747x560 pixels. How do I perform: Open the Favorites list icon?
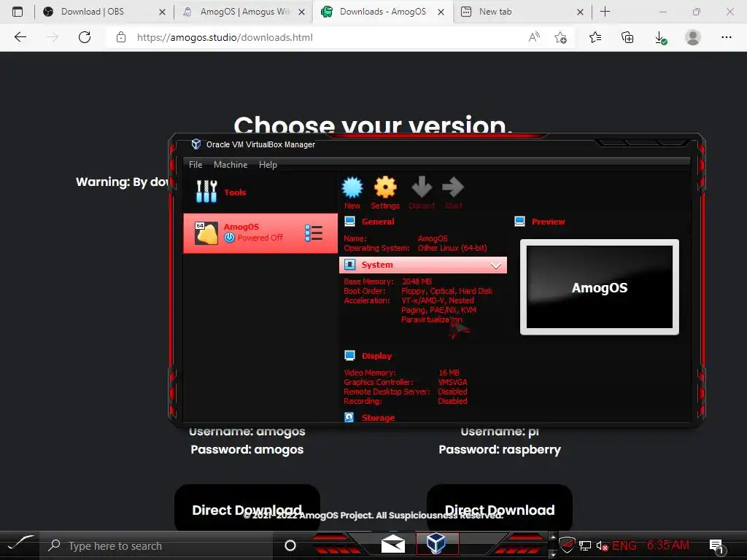pos(595,37)
